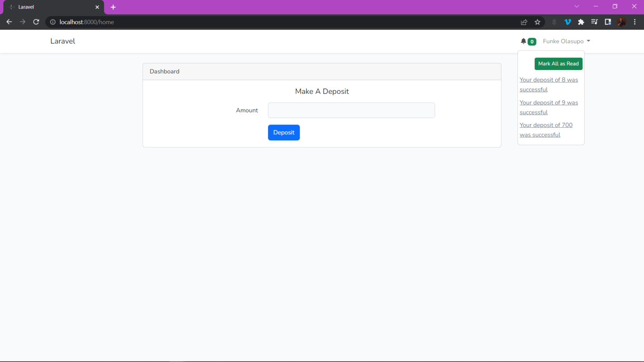Open the media control playlist icon
This screenshot has width=644, height=362.
coord(594,22)
